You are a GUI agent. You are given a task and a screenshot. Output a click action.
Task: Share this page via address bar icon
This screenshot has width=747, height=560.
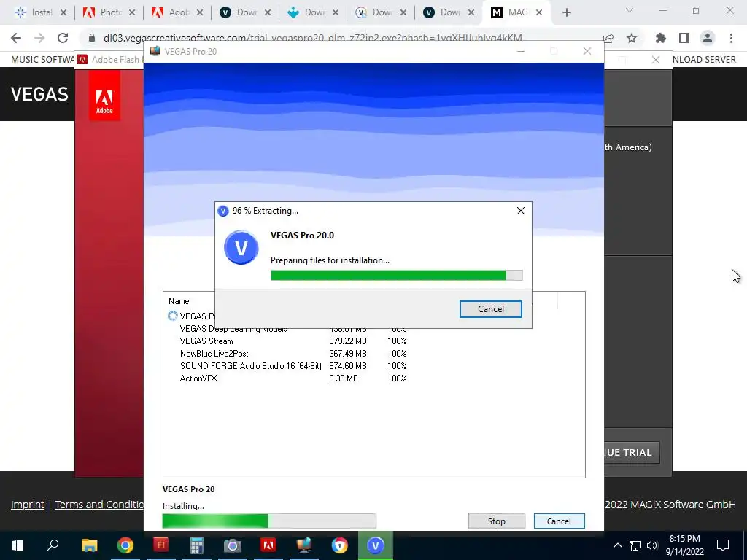tap(608, 38)
